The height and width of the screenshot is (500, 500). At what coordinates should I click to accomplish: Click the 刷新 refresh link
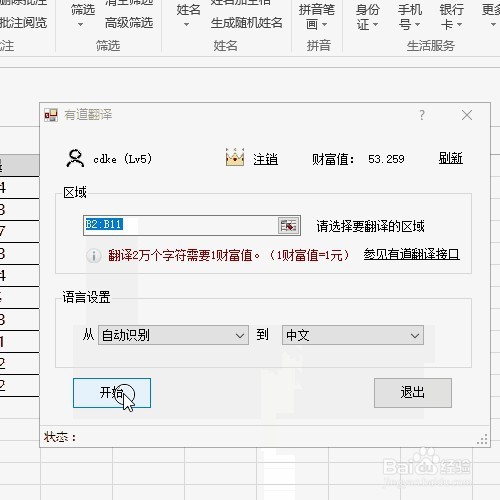click(x=450, y=158)
